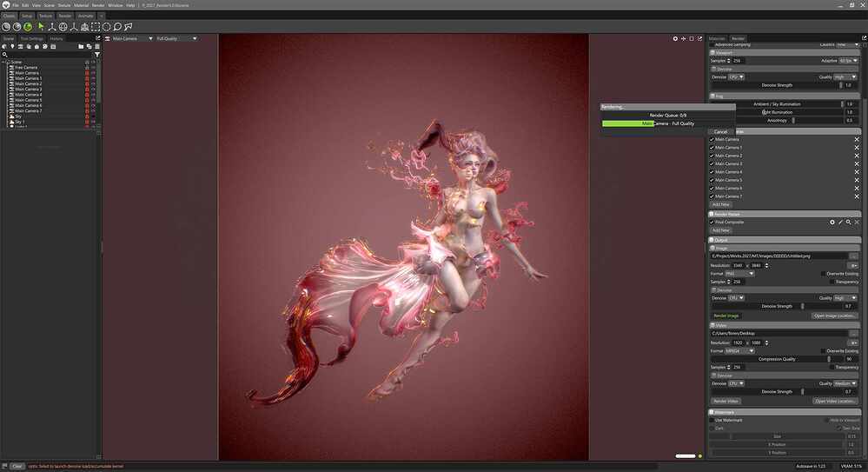Select the lasso selection tool
The width and height of the screenshot is (868, 472).
pos(117,27)
